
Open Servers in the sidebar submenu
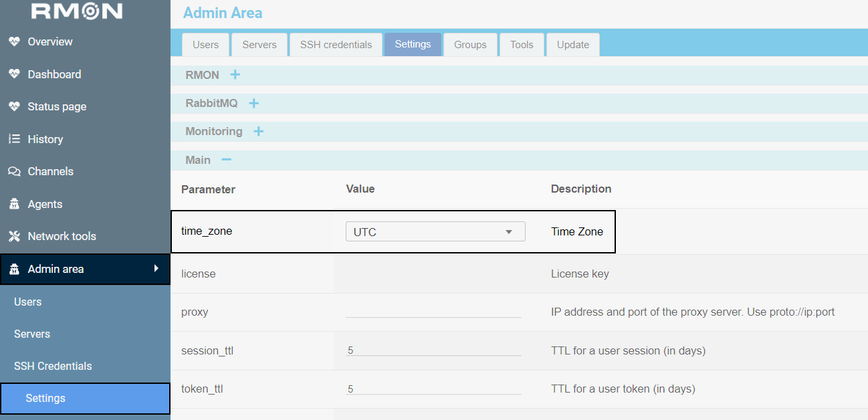coord(32,334)
